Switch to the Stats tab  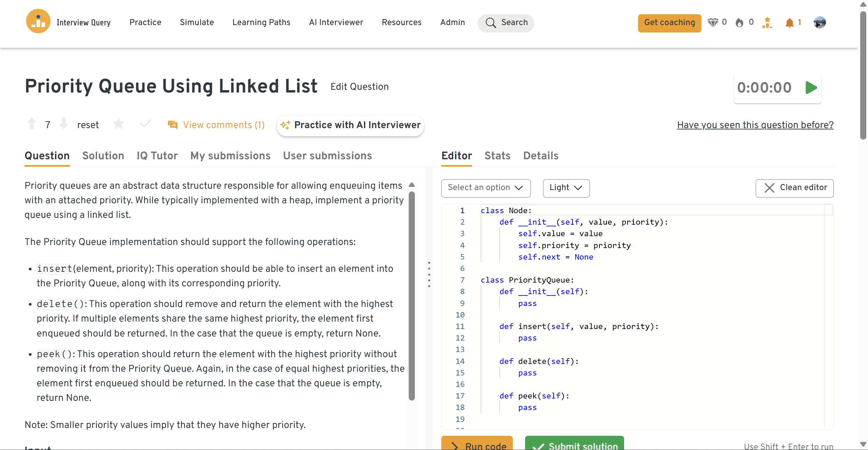click(x=497, y=156)
